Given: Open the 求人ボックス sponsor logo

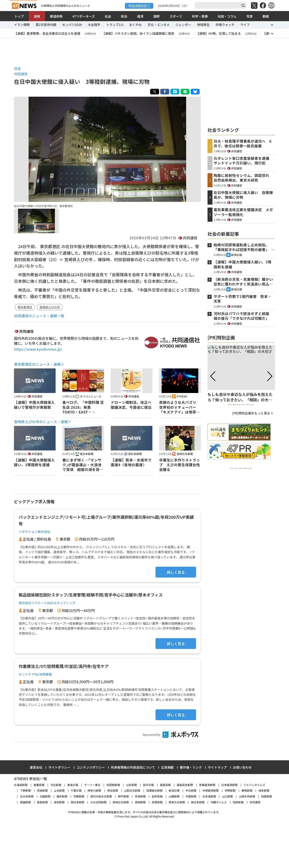Looking at the screenshot, I should [180, 735].
